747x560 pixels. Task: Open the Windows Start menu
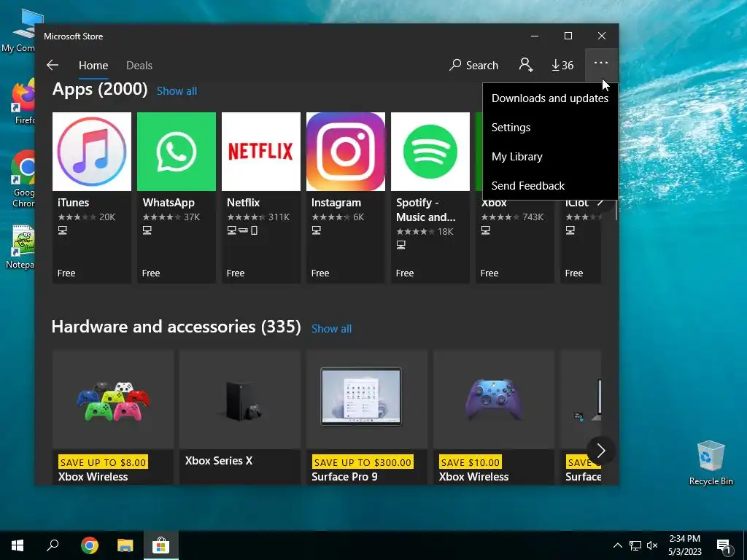click(x=18, y=545)
